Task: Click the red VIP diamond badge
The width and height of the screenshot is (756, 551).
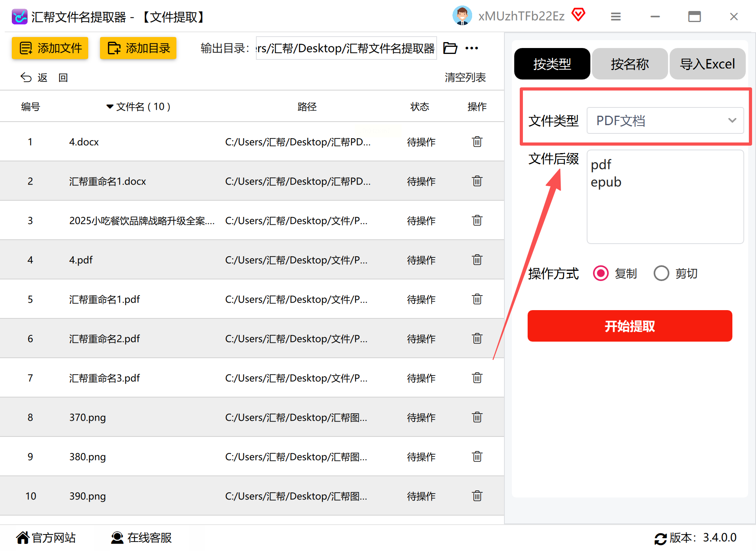Action: click(578, 15)
